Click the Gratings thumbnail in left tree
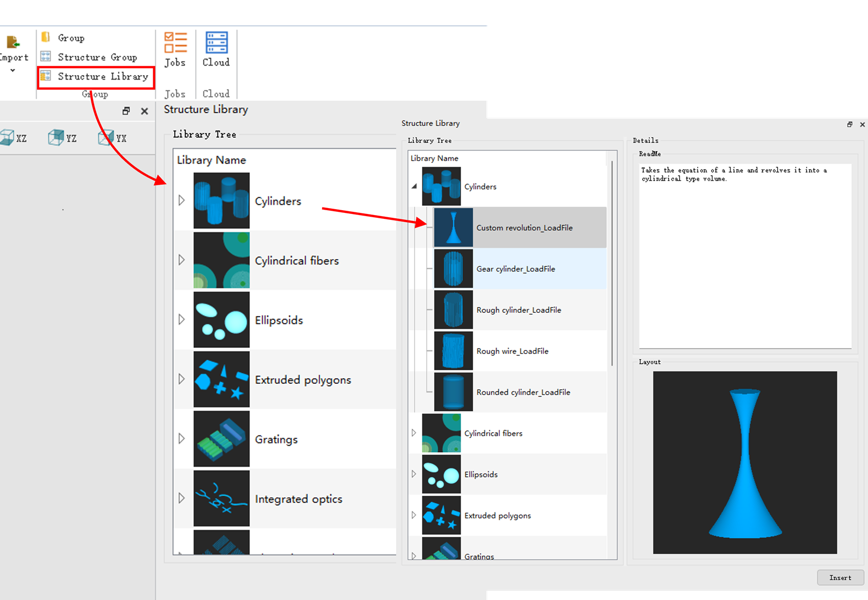The width and height of the screenshot is (868, 600). (x=221, y=439)
